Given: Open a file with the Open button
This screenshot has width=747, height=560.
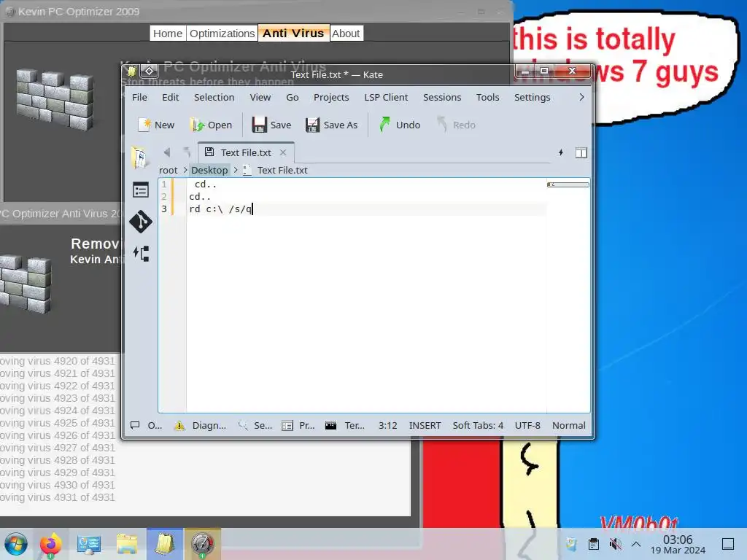Looking at the screenshot, I should coord(210,125).
